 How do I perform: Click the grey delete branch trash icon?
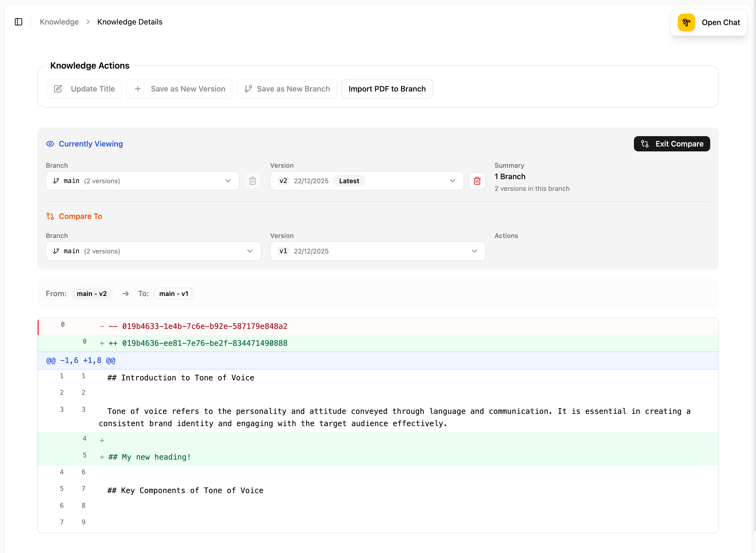pyautogui.click(x=252, y=181)
